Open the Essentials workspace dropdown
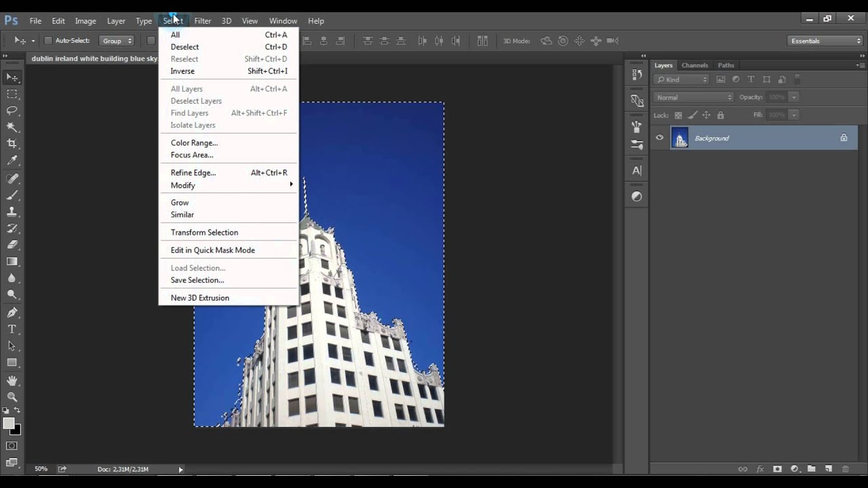 pos(826,41)
